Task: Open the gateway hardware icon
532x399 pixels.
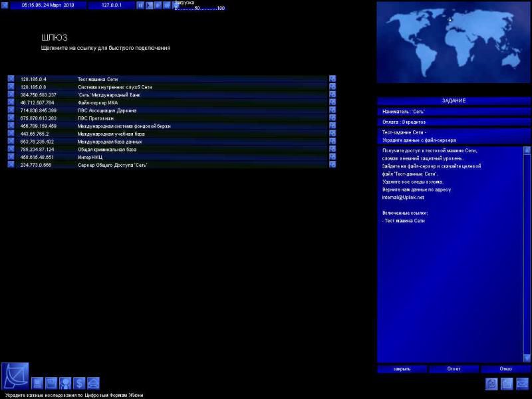Action: coord(38,383)
